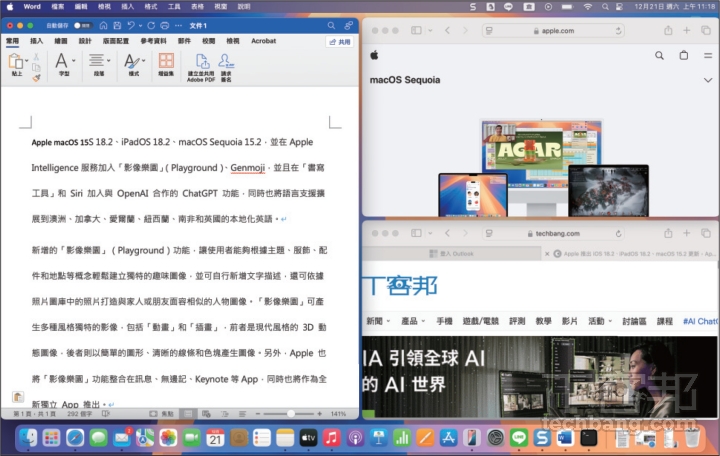Click the '292 個字' word count in status bar

coord(79,414)
